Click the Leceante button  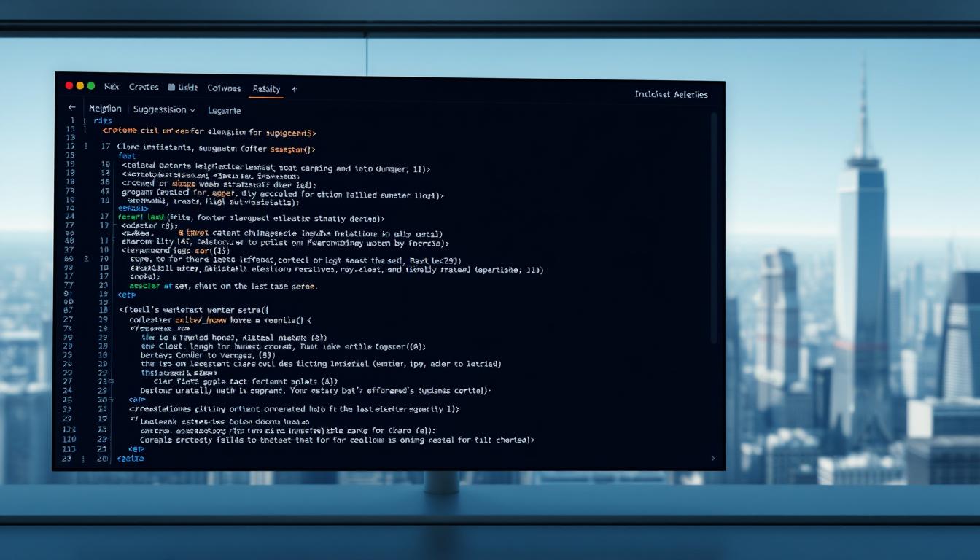(225, 110)
